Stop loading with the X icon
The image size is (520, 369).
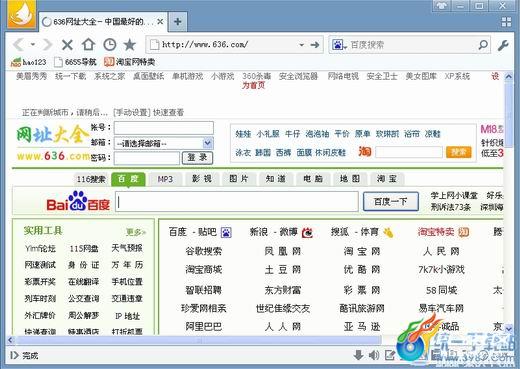67,45
